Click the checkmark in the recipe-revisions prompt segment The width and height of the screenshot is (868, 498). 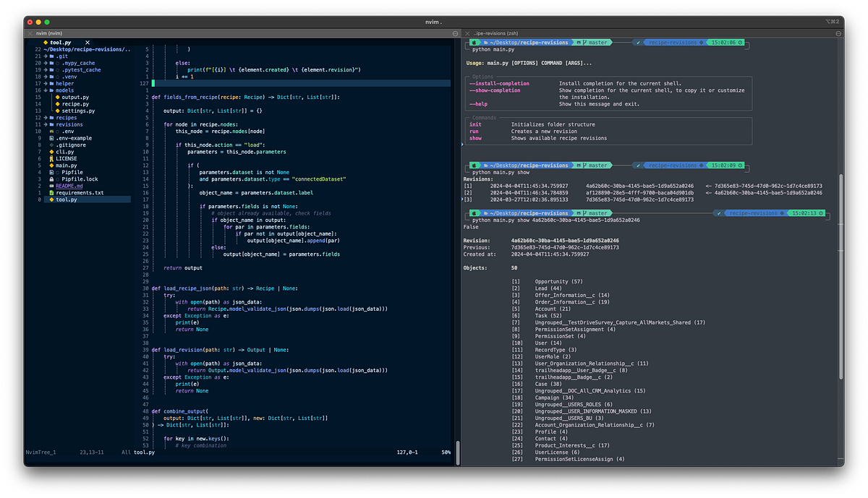(638, 42)
